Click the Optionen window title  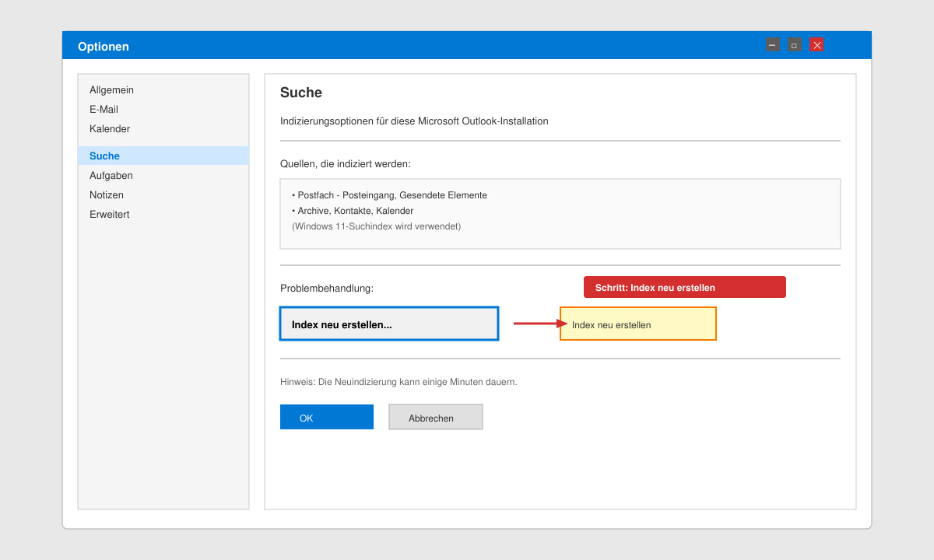pos(104,47)
